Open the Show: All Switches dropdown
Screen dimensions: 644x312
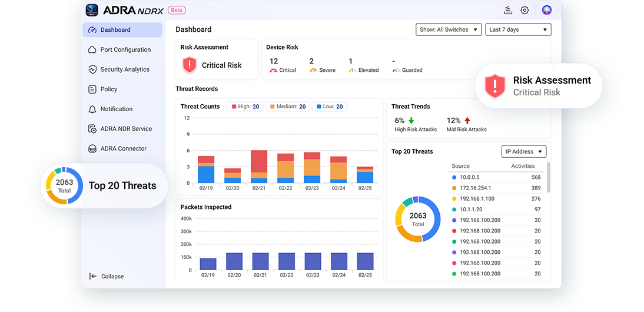click(449, 29)
